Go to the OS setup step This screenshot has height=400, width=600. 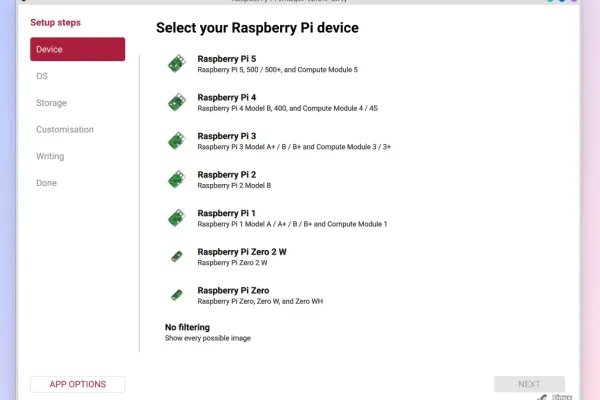(42, 76)
